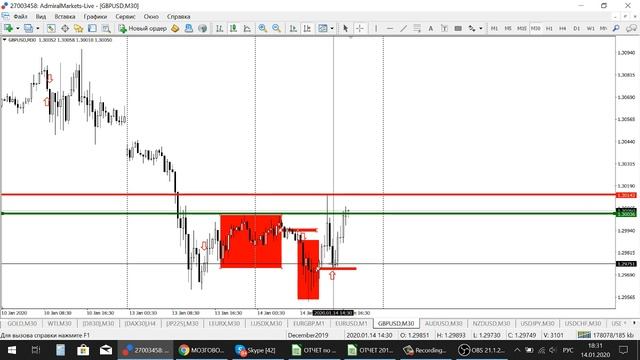Click the 178078/185 kb connection status
This screenshot has height=360, width=640.
606,335
